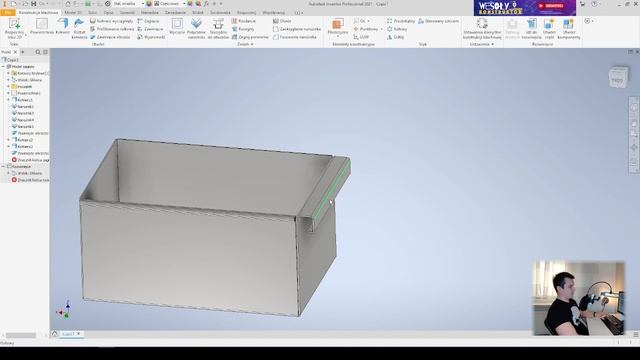Open sheet metal default settings
Viewport: 640px width, 360px height.
coord(482,29)
